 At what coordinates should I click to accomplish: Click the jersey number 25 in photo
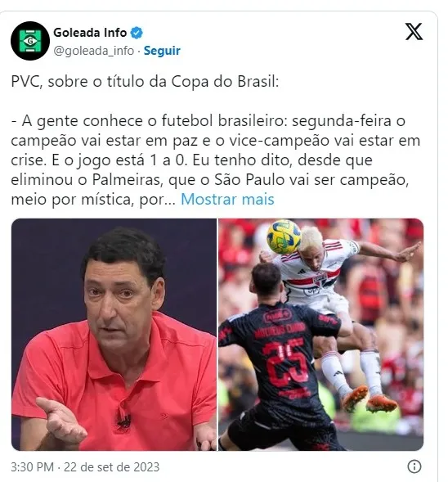point(284,362)
